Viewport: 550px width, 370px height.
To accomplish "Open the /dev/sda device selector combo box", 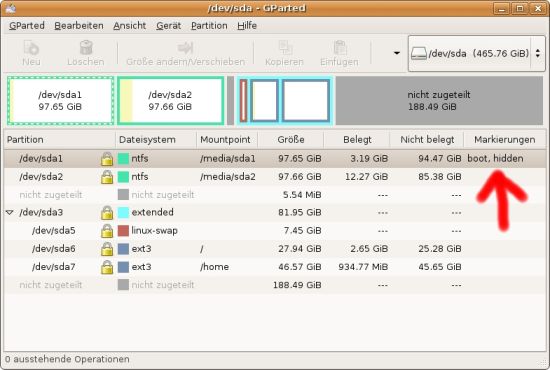I will (x=476, y=53).
